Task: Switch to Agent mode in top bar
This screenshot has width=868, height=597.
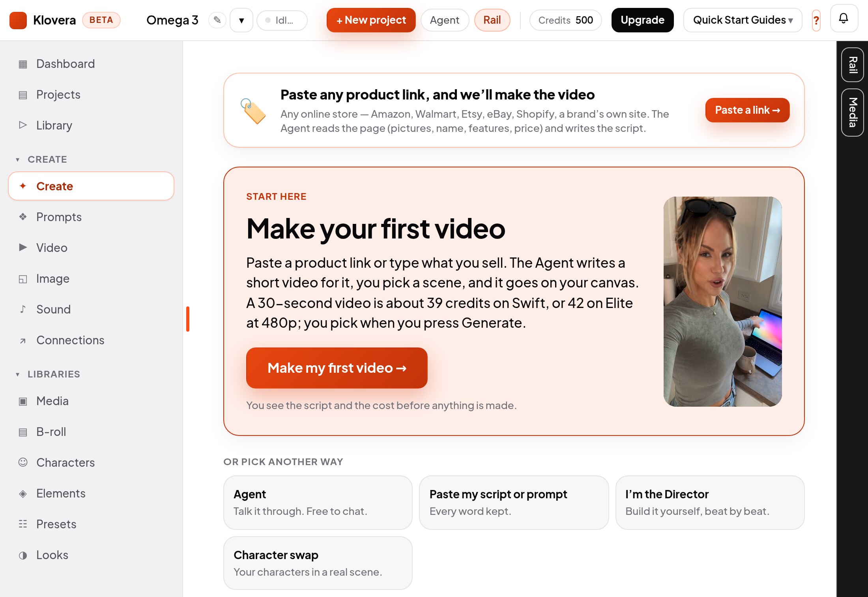Action: click(x=445, y=20)
